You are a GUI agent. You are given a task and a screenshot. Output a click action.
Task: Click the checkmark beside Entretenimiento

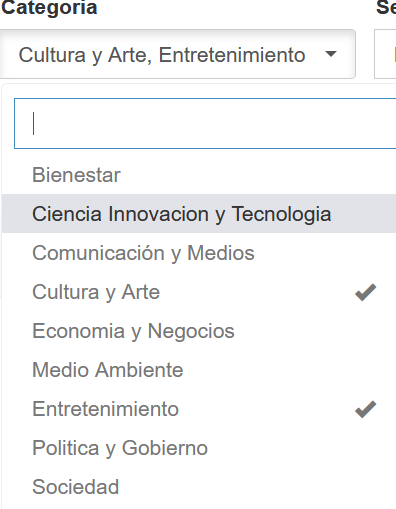click(x=365, y=409)
